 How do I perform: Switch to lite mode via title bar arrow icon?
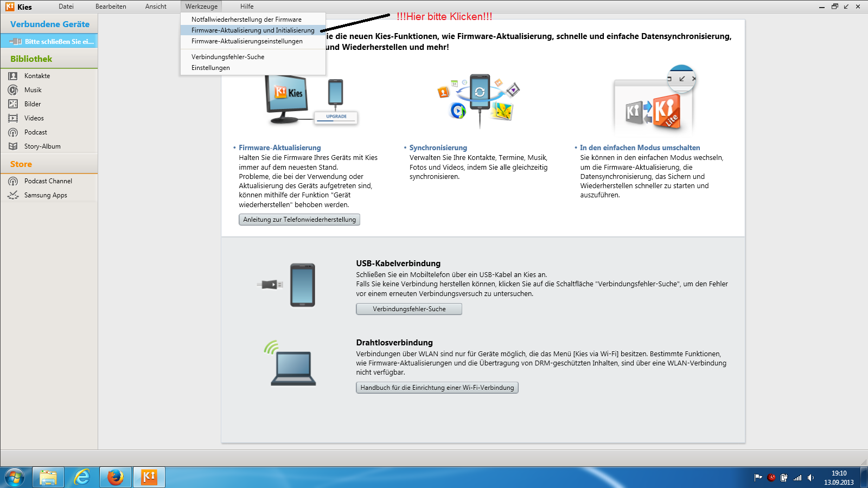pyautogui.click(x=846, y=7)
